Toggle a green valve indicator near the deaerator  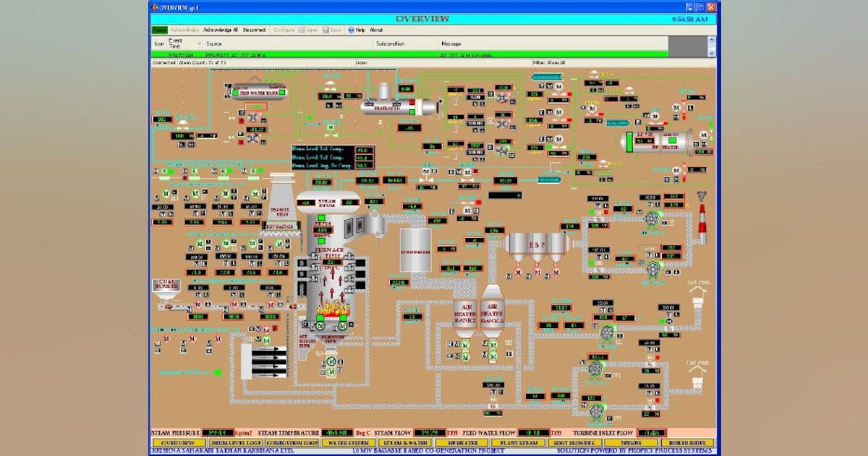[x=412, y=111]
